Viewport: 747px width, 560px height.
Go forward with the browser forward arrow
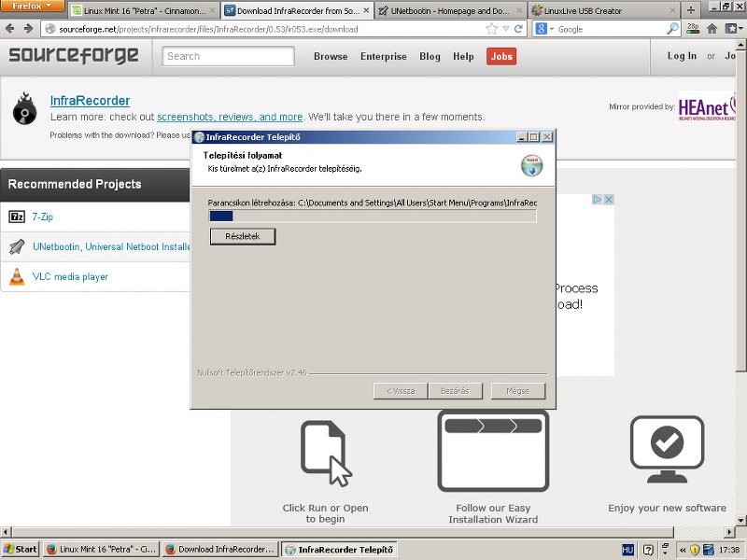coord(28,29)
